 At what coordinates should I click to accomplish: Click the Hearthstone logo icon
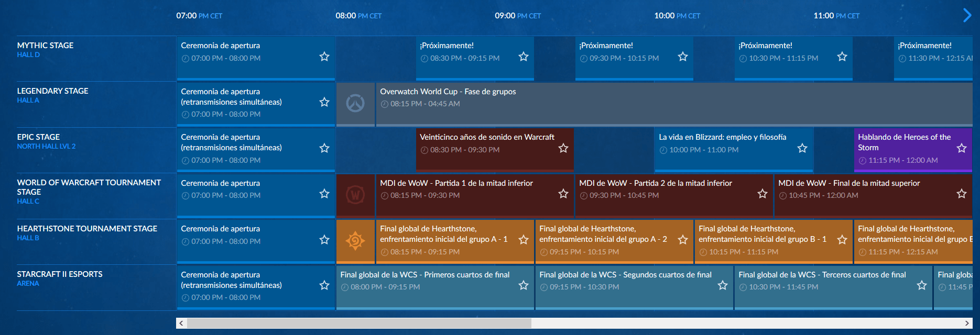pyautogui.click(x=355, y=241)
